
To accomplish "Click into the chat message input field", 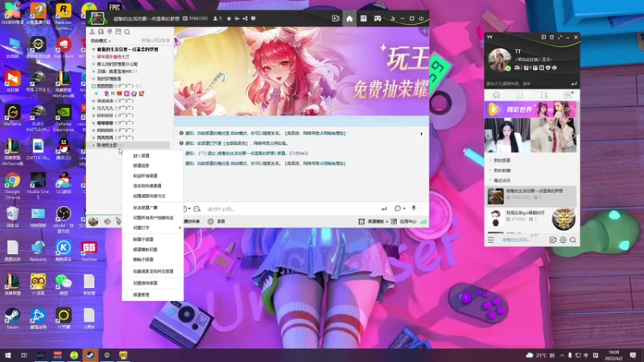I will click(290, 209).
